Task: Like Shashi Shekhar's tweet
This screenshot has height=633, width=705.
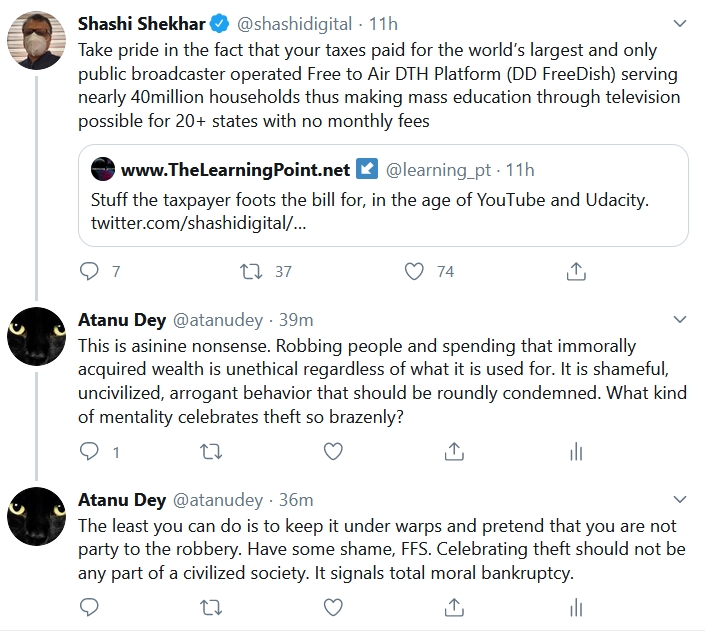Action: point(414,271)
